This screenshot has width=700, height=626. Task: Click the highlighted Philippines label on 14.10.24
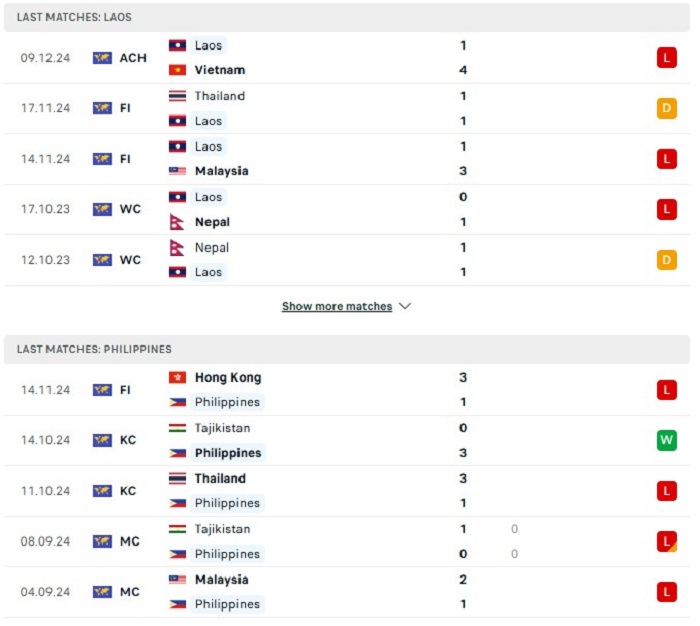pos(228,453)
